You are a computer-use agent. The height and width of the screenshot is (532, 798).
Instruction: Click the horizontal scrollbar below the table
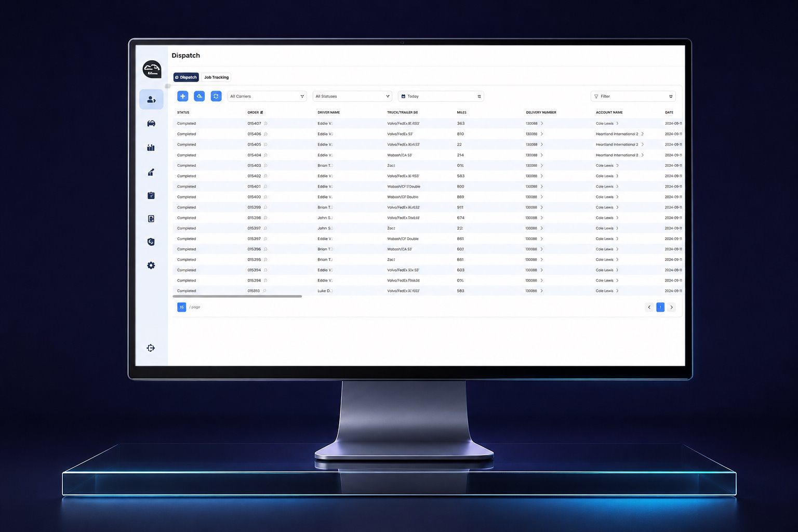pos(237,296)
